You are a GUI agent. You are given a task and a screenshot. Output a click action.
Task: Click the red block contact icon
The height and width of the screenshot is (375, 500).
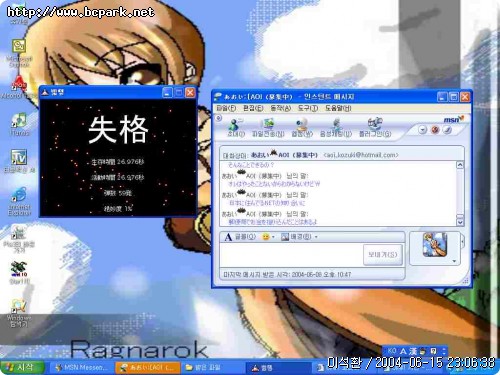pyautogui.click(x=435, y=130)
